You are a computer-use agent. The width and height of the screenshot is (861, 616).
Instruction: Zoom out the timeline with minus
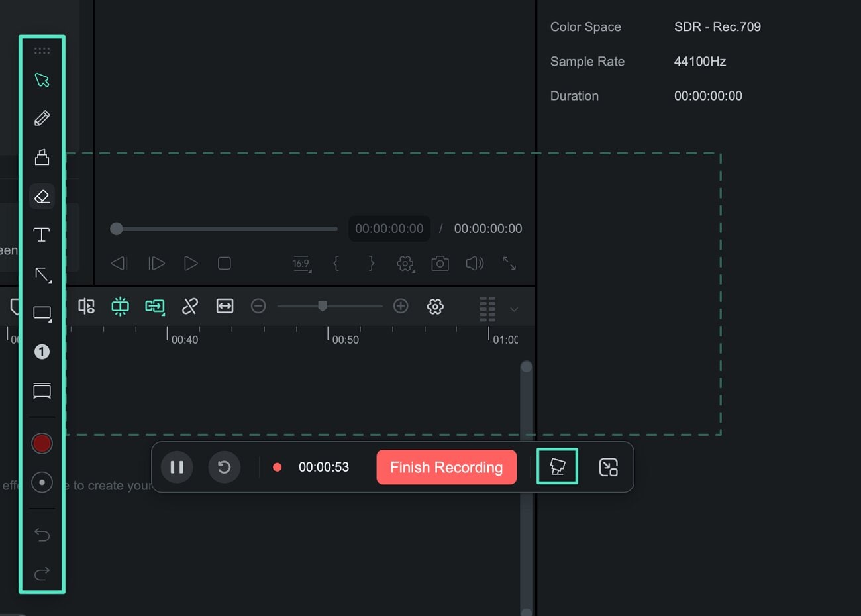click(x=258, y=306)
